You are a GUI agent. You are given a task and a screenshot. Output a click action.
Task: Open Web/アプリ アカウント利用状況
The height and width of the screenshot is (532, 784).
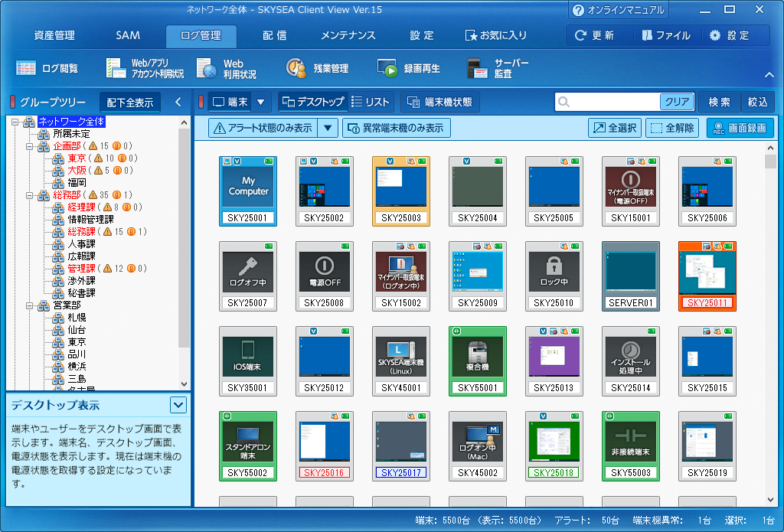[145, 68]
